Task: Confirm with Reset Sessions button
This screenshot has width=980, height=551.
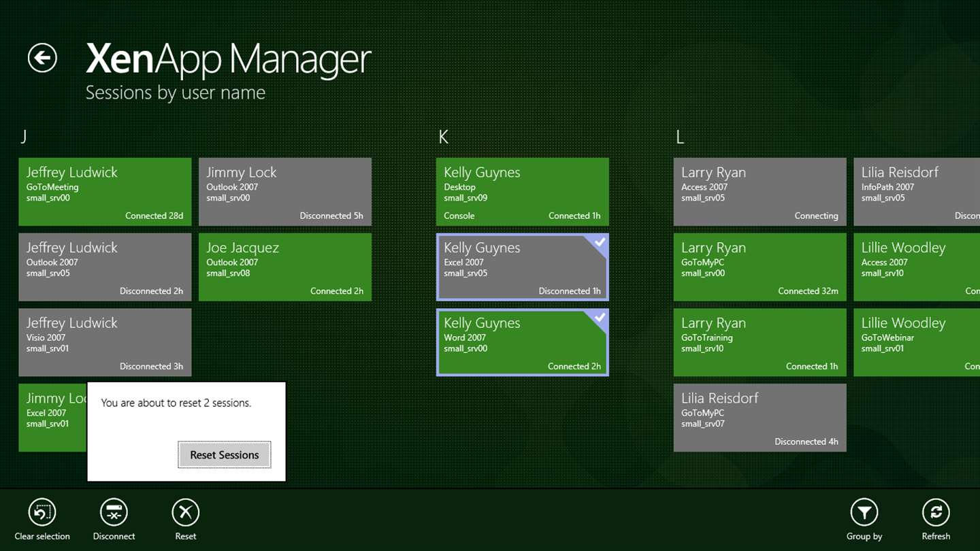Action: (x=225, y=455)
